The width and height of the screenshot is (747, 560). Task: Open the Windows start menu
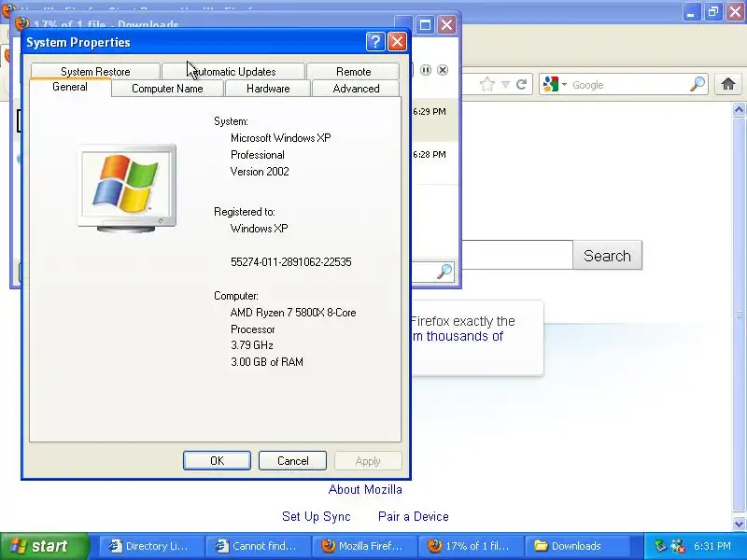(x=45, y=546)
